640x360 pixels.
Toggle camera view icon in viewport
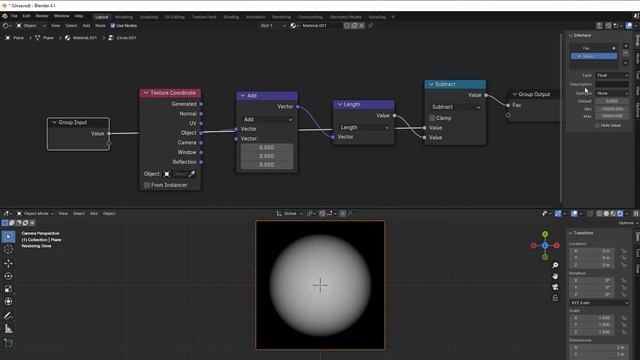coord(555,287)
